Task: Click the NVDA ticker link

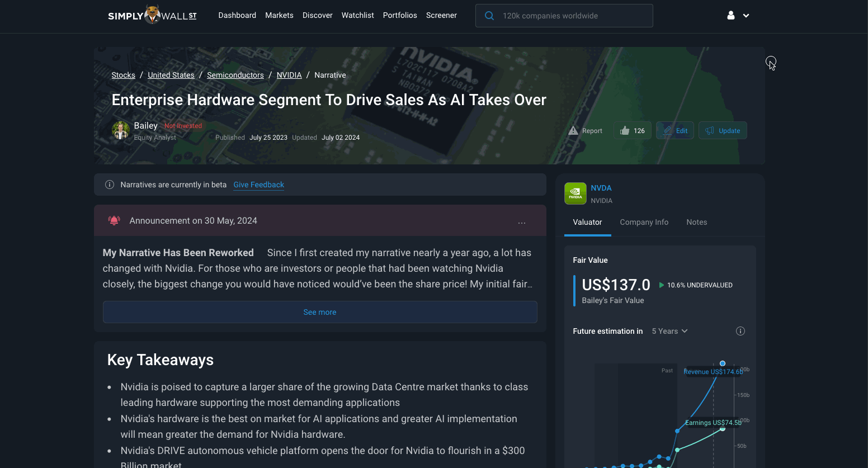Action: click(601, 188)
